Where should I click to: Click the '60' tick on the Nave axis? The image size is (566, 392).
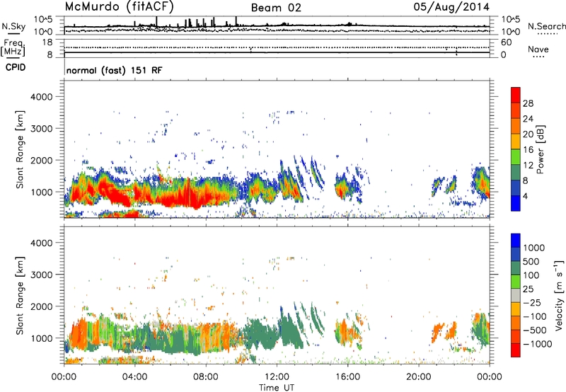pyautogui.click(x=506, y=42)
